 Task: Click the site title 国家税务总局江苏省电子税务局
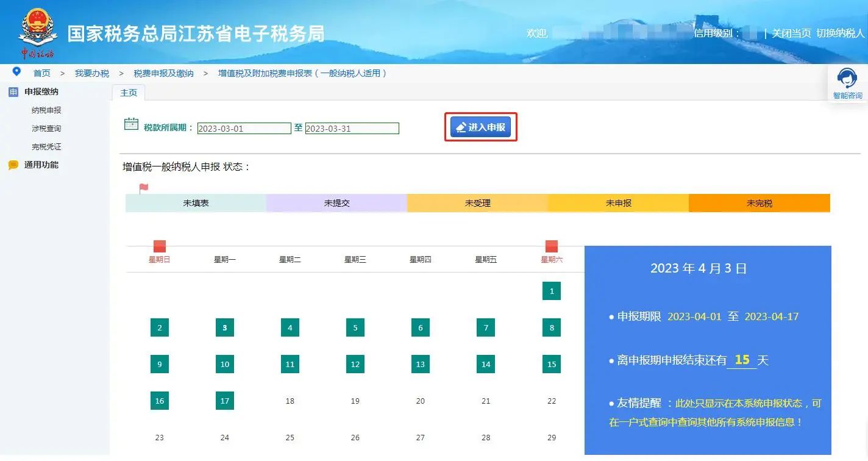(x=196, y=34)
